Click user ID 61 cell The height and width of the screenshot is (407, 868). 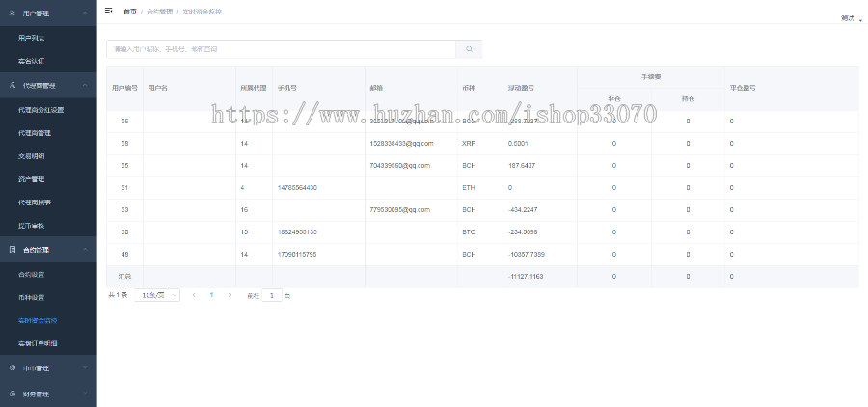point(124,188)
